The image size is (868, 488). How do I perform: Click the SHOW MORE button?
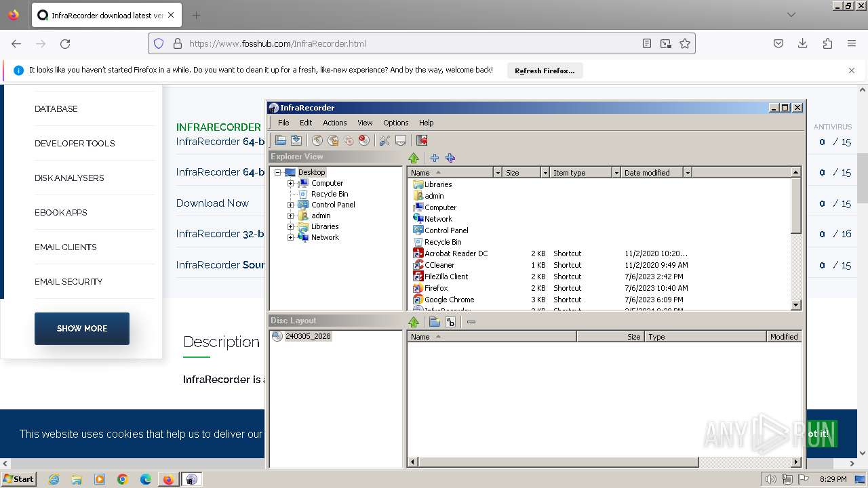pyautogui.click(x=82, y=328)
